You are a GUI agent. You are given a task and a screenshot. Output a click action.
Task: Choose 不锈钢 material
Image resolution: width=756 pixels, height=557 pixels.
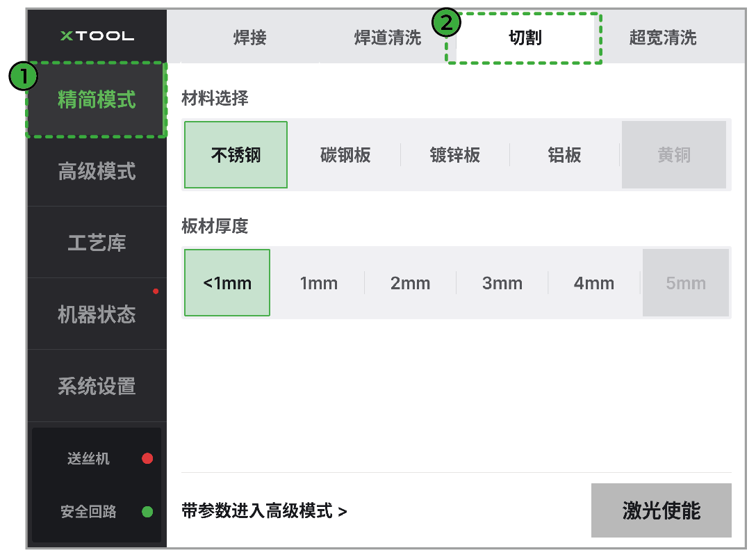236,155
